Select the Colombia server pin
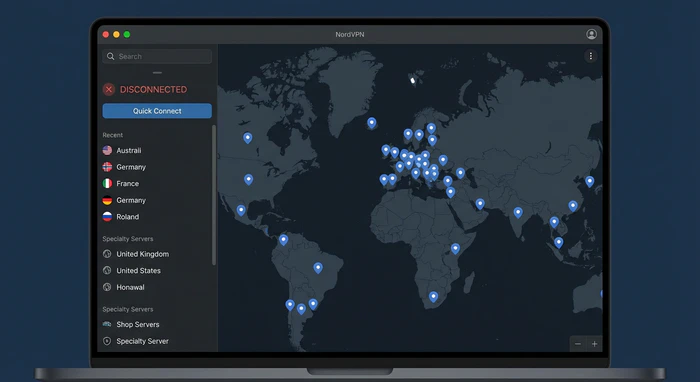Image resolution: width=700 pixels, height=382 pixels. 283,240
